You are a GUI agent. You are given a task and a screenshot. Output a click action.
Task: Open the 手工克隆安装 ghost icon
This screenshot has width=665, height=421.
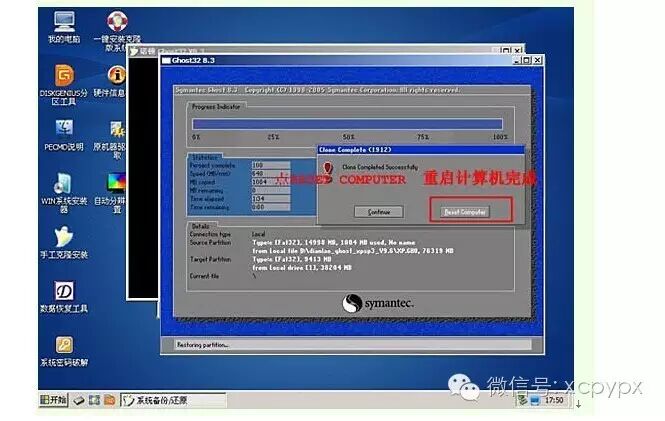64,242
